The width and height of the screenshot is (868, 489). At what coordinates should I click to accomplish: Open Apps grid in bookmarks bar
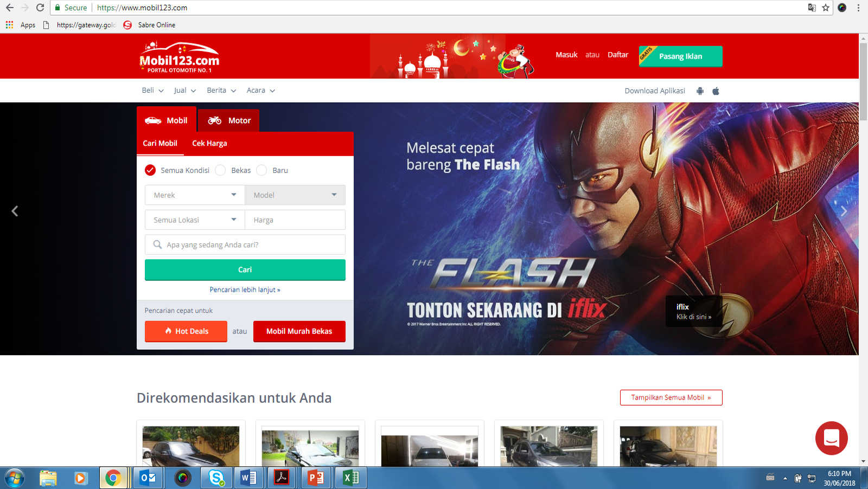click(x=9, y=25)
